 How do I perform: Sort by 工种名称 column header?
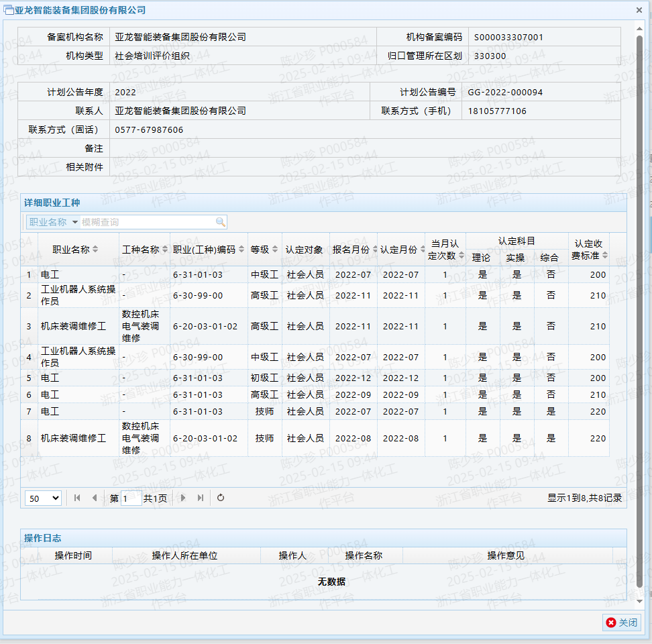coord(144,250)
